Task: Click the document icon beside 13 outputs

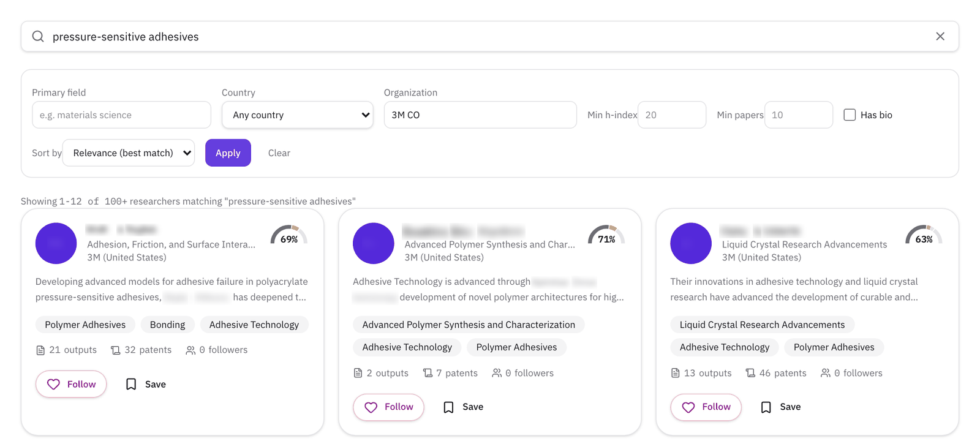Action: click(676, 373)
